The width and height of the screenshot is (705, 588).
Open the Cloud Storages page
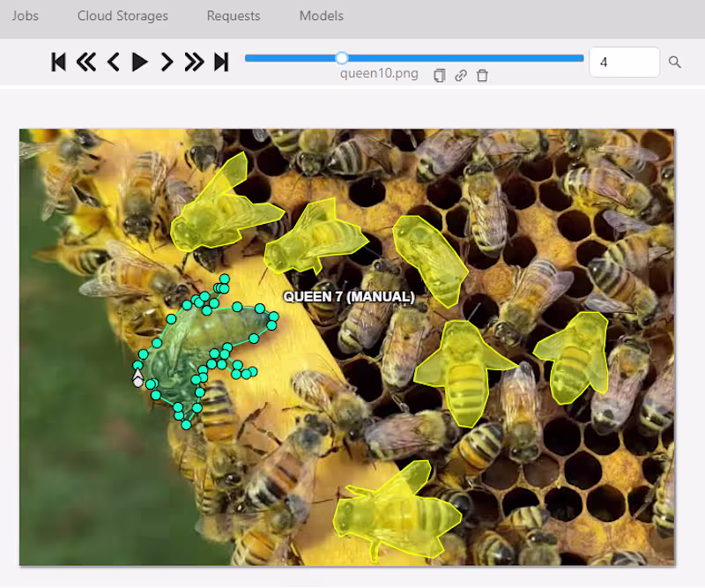click(x=122, y=16)
